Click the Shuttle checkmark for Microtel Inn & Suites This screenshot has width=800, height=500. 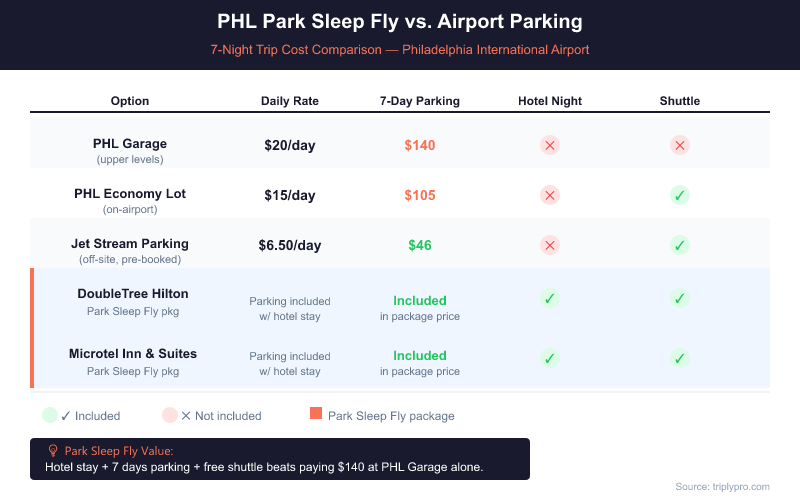pos(680,358)
